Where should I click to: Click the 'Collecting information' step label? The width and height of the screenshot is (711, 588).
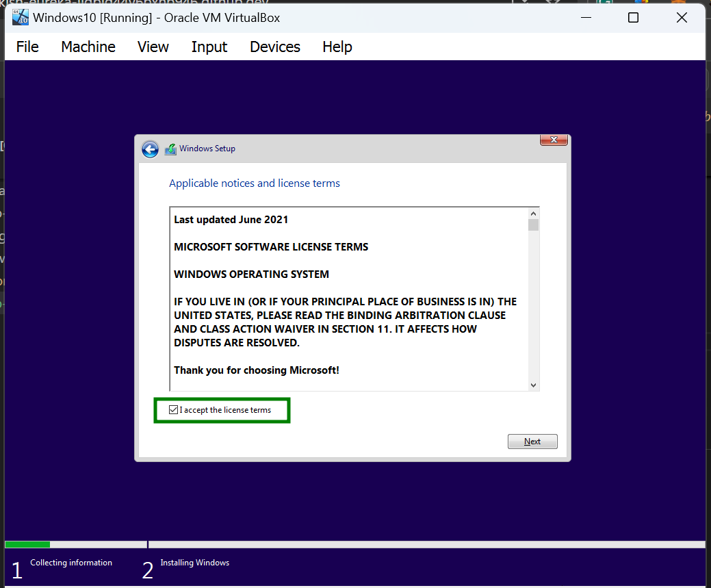(x=71, y=563)
